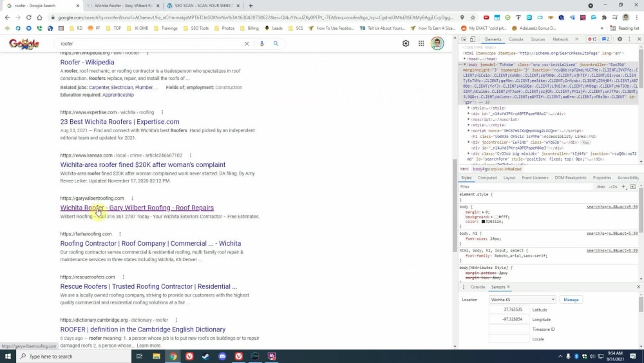Image resolution: width=644 pixels, height=363 pixels.
Task: Open Google quick settings gear
Action: point(406,44)
